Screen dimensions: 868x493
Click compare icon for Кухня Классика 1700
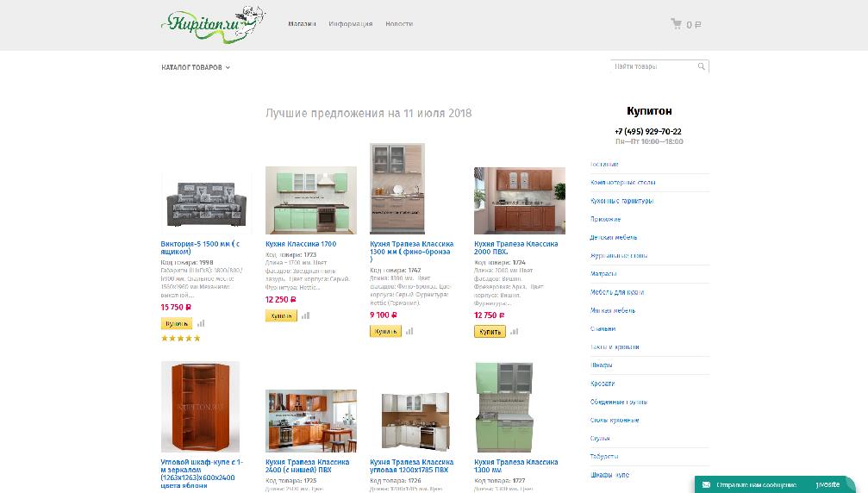[305, 315]
